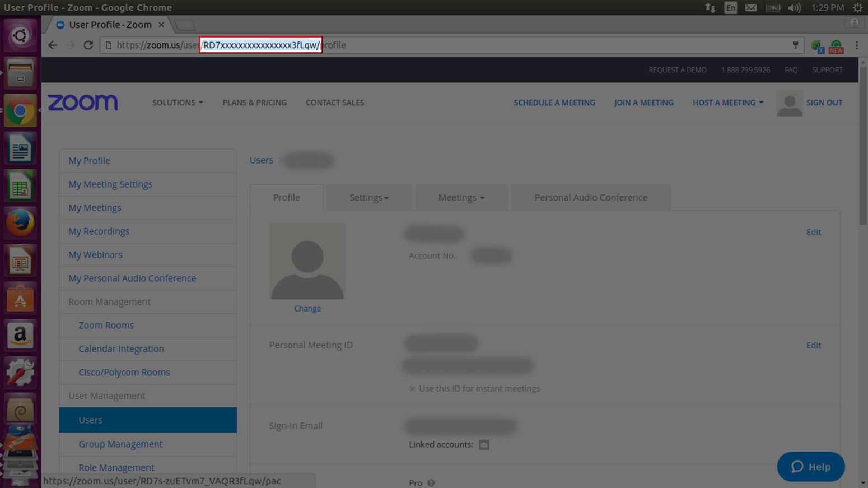Open Role Management in sidebar
The height and width of the screenshot is (488, 868).
[x=148, y=468]
